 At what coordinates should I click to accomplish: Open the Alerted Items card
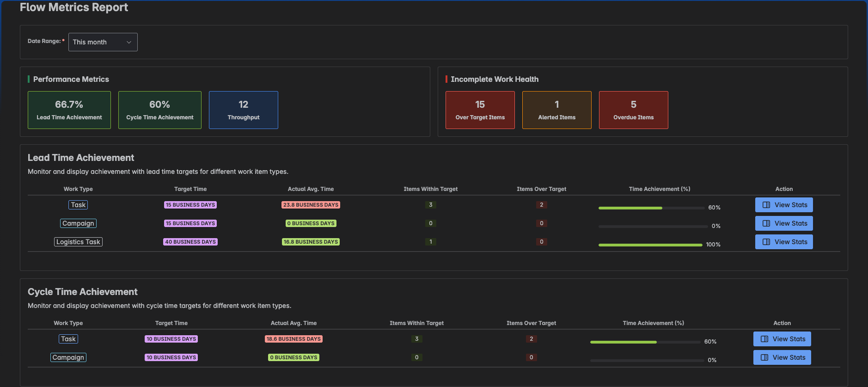[x=556, y=110]
